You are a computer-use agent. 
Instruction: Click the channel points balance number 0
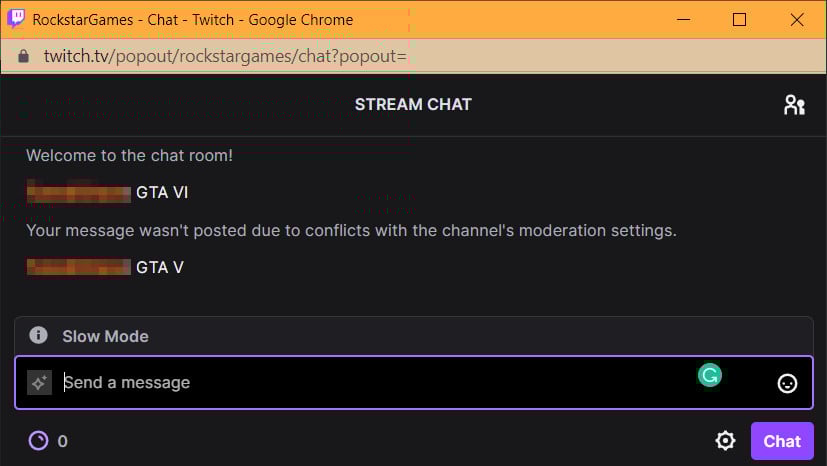pos(62,441)
